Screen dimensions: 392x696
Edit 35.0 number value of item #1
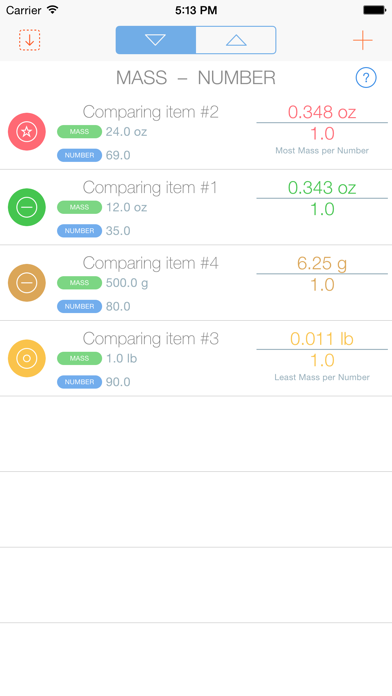[118, 231]
